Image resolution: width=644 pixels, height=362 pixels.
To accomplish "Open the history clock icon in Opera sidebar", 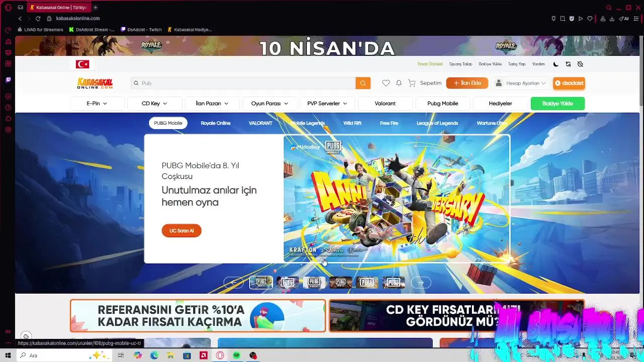I will click(8, 108).
